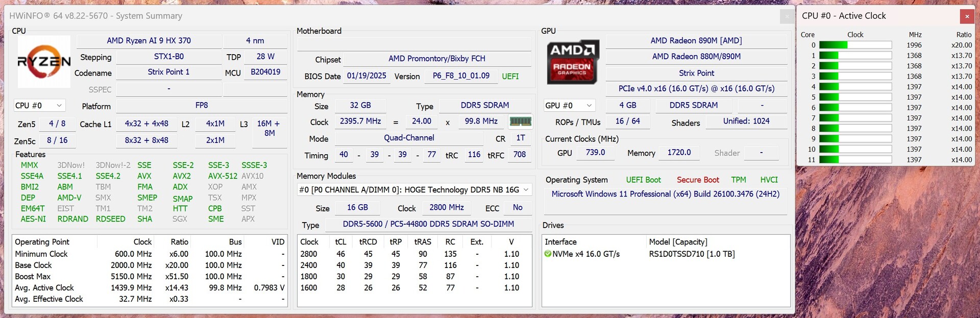The width and height of the screenshot is (980, 318).
Task: Click the AMD Radeon 880M/890M field
Action: click(x=696, y=57)
